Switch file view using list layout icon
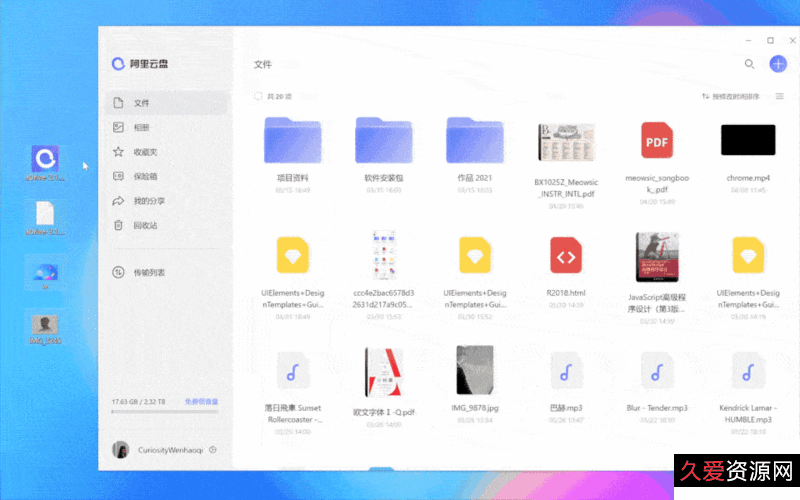 [x=780, y=97]
